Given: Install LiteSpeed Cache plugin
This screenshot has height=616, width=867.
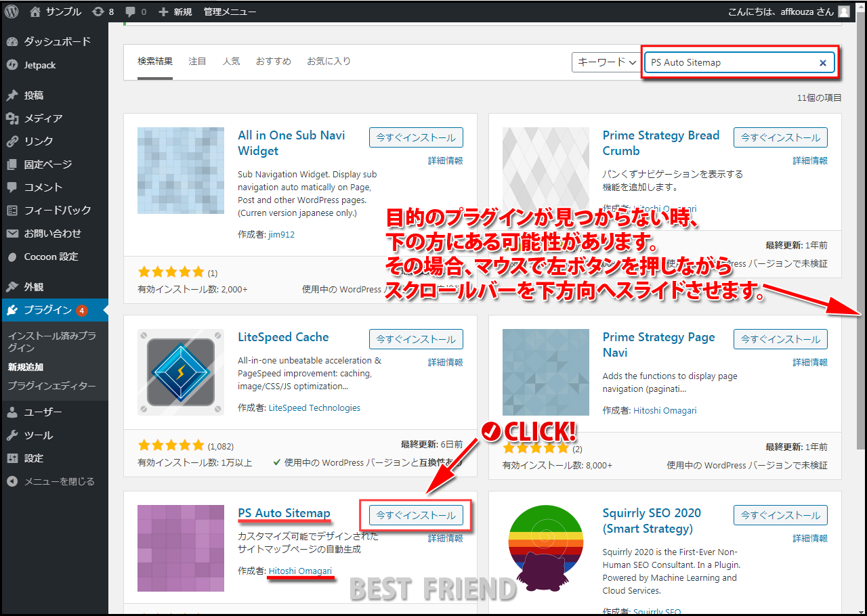Looking at the screenshot, I should [x=416, y=339].
